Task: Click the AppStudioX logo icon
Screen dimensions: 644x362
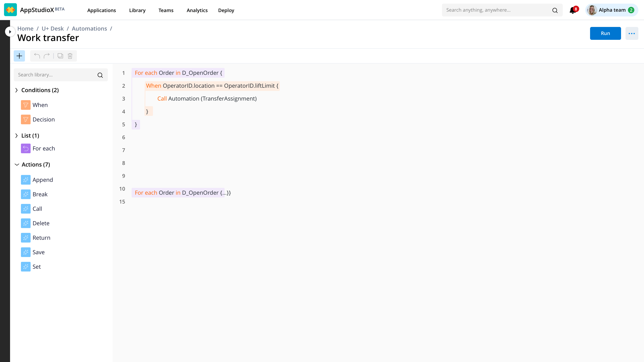Action: coord(10,10)
